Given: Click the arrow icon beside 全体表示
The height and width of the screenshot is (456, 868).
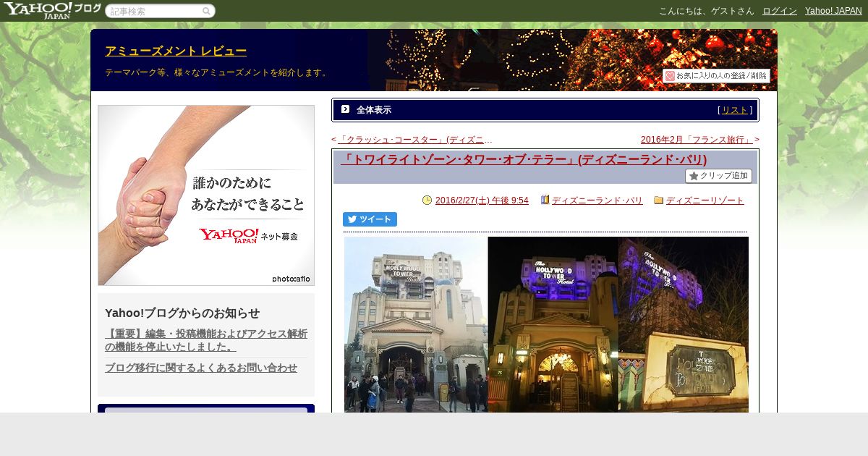Looking at the screenshot, I should pos(346,109).
